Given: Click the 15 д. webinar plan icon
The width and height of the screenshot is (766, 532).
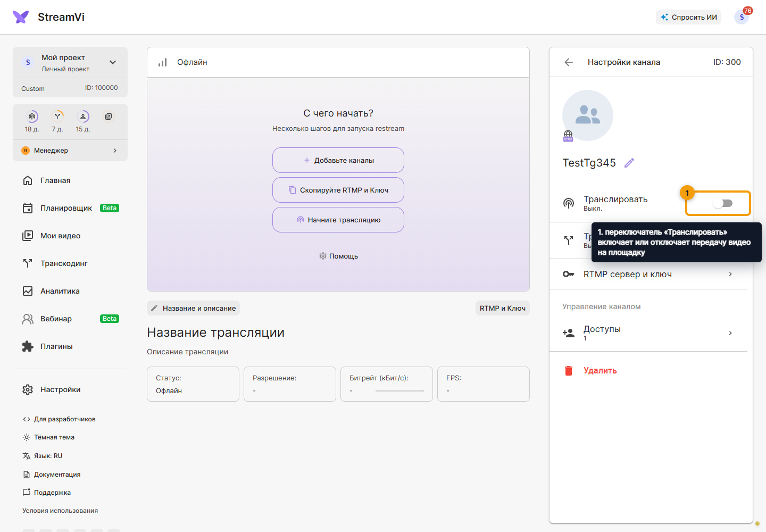Looking at the screenshot, I should [x=83, y=117].
